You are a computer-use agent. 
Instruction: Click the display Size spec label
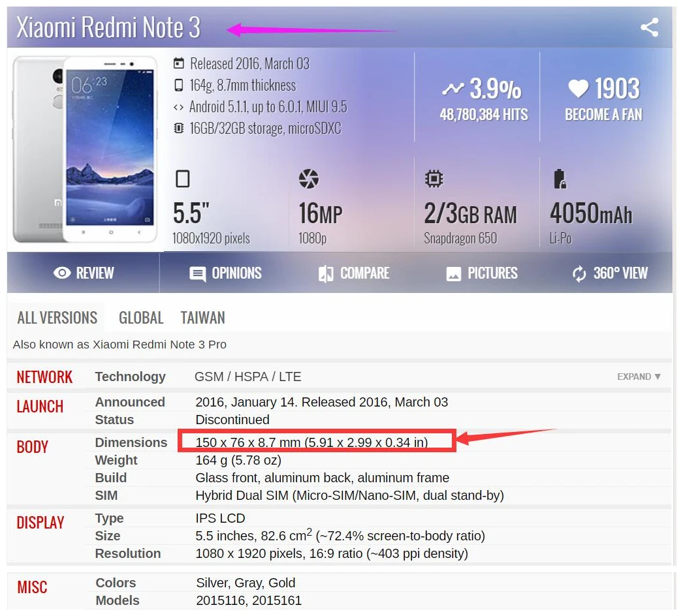tap(108, 536)
